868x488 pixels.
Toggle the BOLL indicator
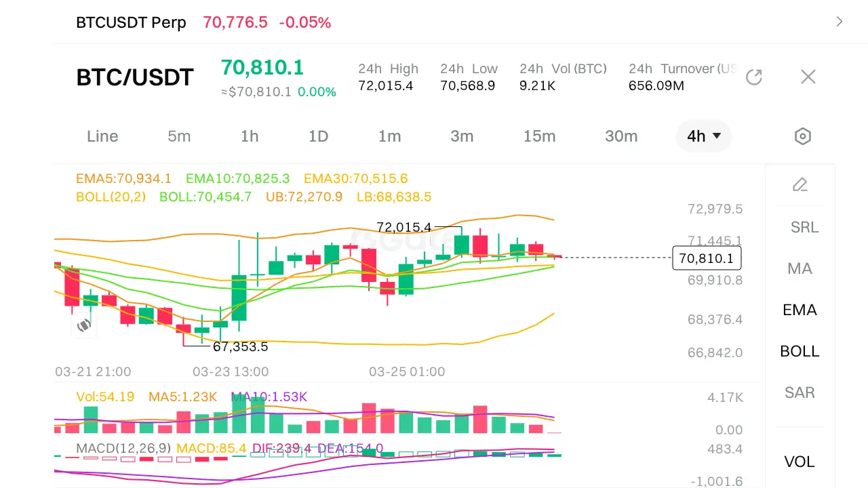point(800,351)
